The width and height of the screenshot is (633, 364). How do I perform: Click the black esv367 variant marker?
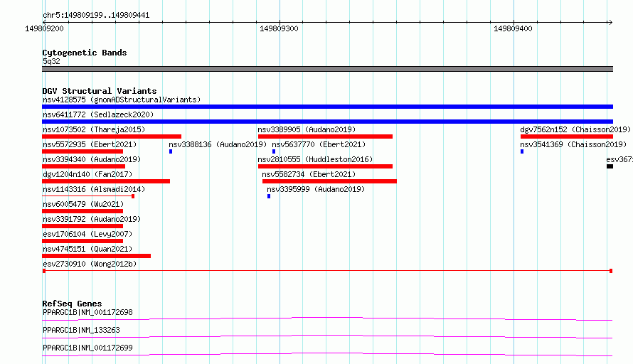(x=610, y=166)
